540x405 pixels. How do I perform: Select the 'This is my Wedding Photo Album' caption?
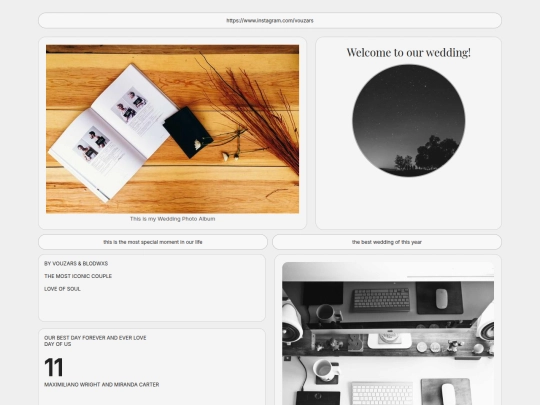click(173, 219)
